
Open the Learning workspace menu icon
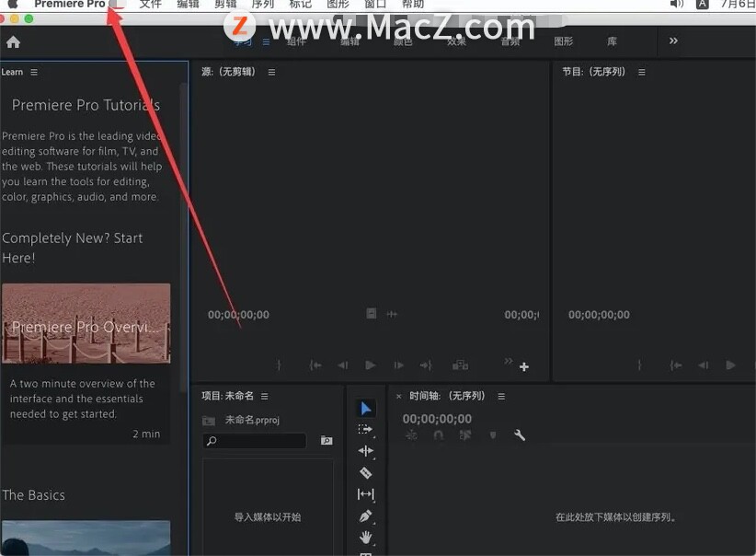click(266, 42)
